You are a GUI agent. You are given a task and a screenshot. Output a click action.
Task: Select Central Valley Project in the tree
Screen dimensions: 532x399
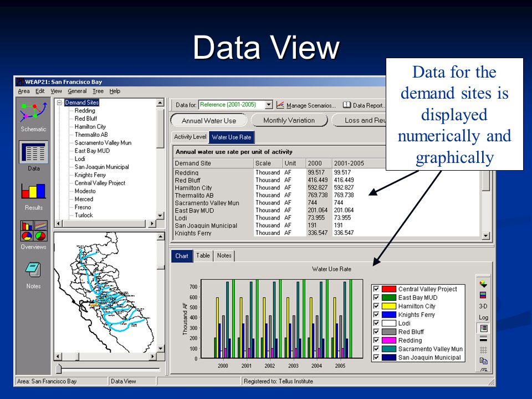tap(100, 183)
